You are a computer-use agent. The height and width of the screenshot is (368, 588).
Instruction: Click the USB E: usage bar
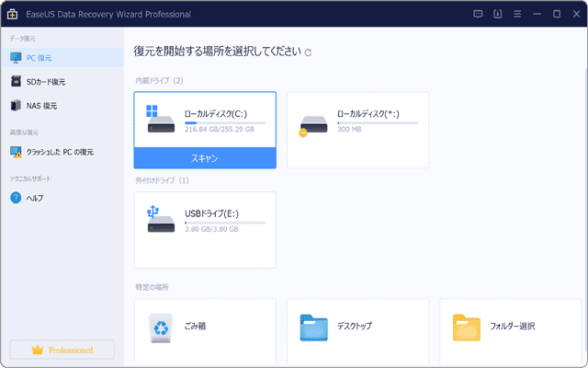pos(225,223)
